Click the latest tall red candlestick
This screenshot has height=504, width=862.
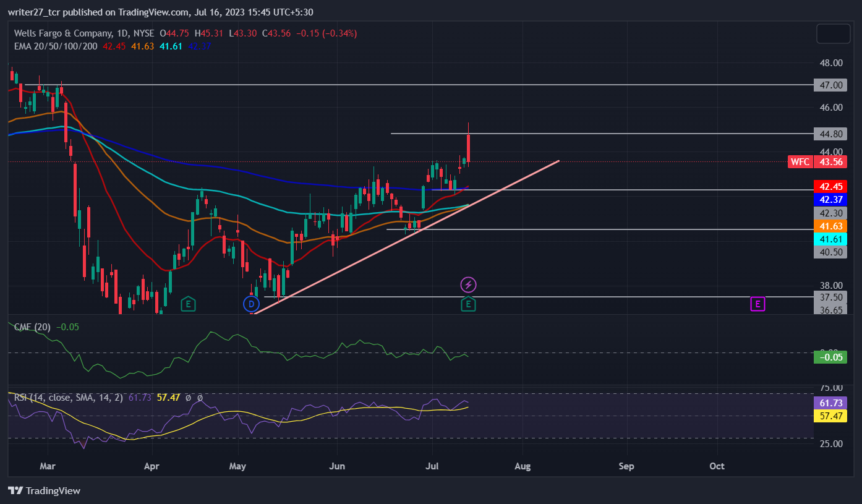pos(469,148)
